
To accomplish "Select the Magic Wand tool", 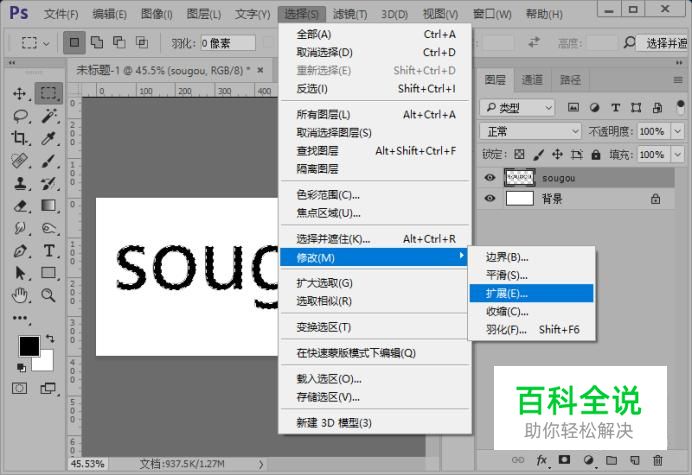I will coord(49,116).
